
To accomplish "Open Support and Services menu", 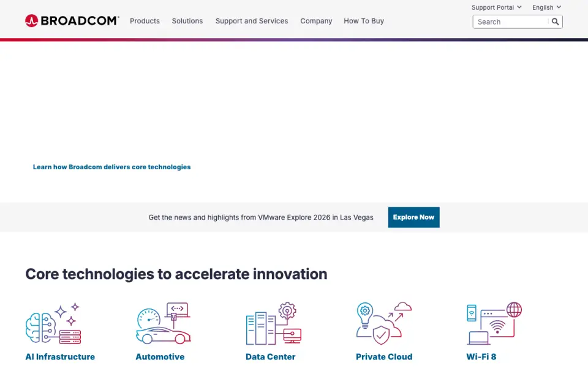I will (x=252, y=21).
